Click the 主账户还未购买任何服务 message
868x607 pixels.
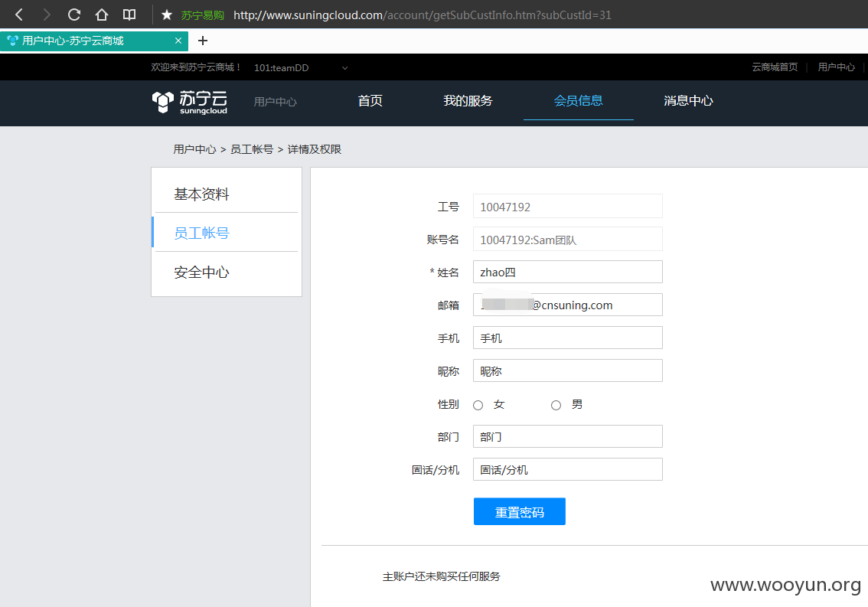(441, 576)
